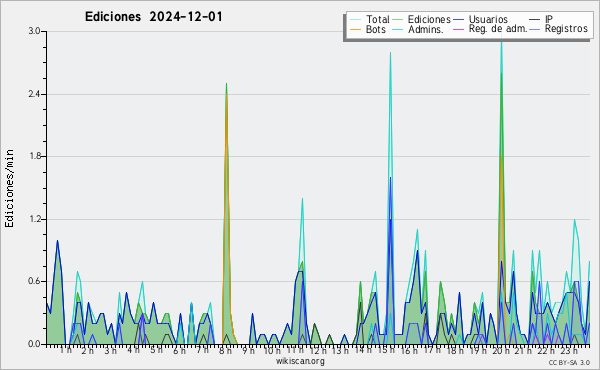Click the '20 h' x-axis label
This screenshot has height=370, width=600.
click(x=501, y=351)
